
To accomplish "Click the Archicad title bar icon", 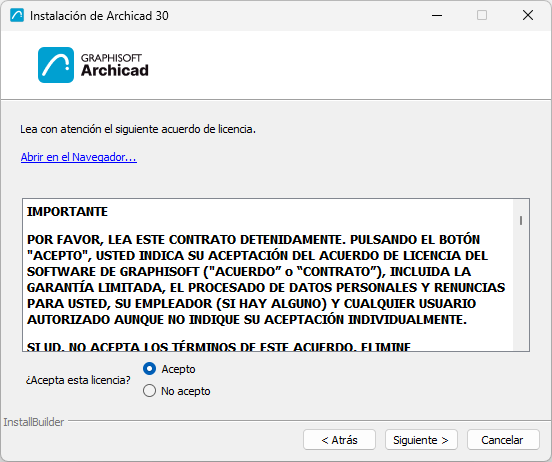I will (x=17, y=15).
